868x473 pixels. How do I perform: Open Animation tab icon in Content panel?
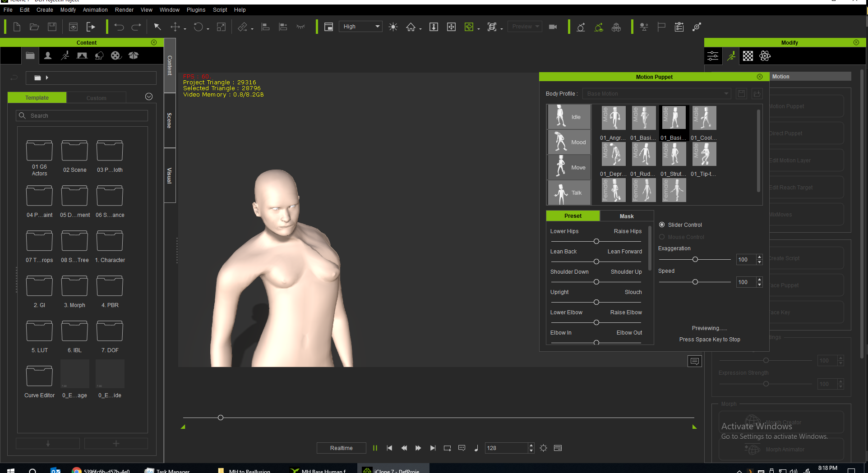click(65, 55)
